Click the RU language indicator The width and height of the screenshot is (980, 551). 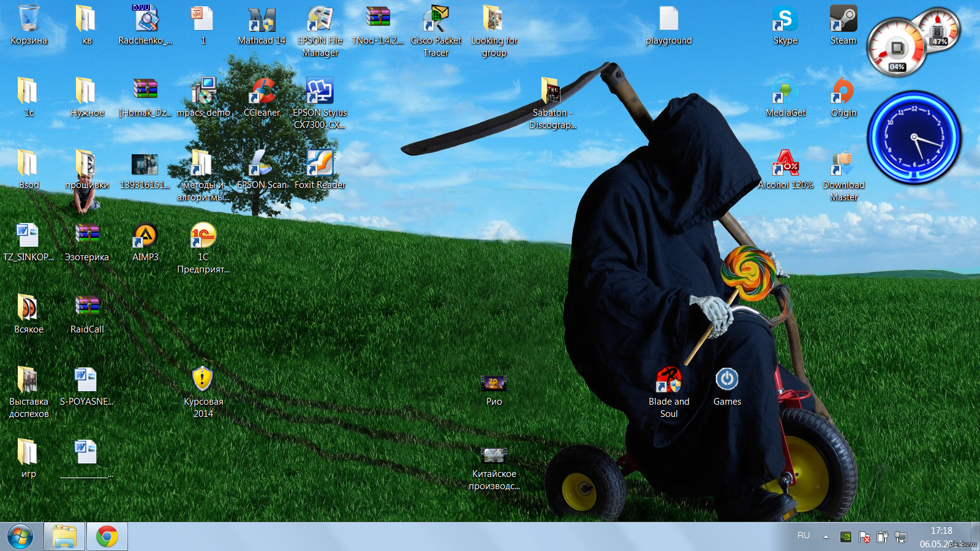point(804,536)
